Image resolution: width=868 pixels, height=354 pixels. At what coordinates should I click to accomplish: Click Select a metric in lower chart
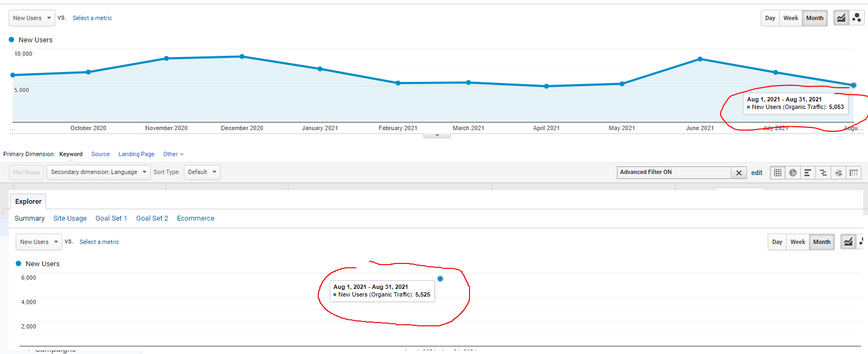[99, 242]
